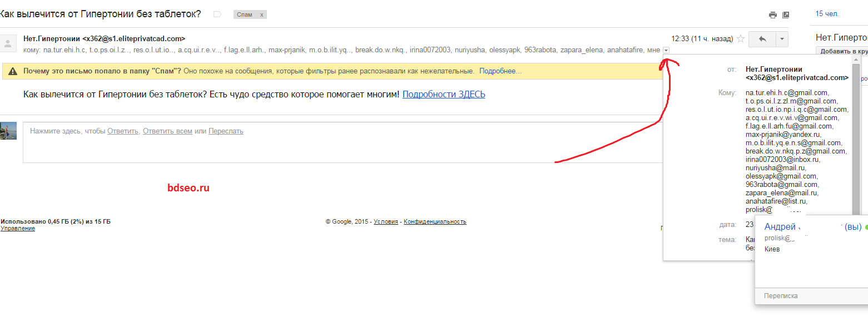This screenshot has height=316, width=868.
Task: Remove the Спам label via its x
Action: [261, 15]
